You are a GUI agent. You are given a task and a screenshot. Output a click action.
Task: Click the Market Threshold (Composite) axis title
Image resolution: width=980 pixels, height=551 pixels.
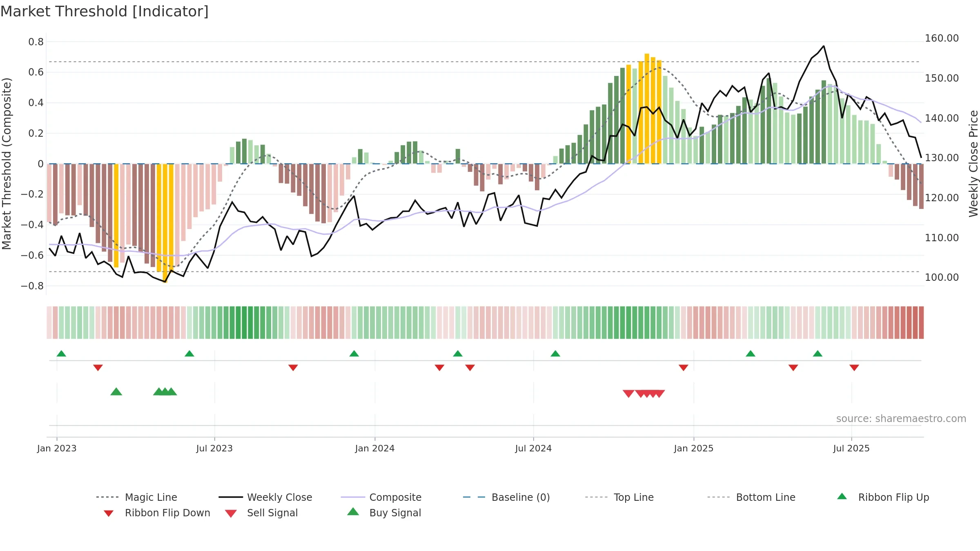coord(7,164)
